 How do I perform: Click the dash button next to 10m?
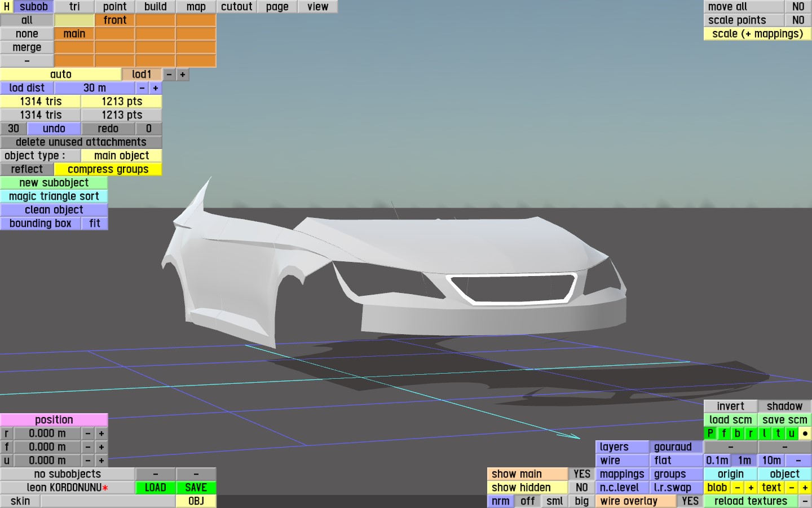tap(798, 461)
